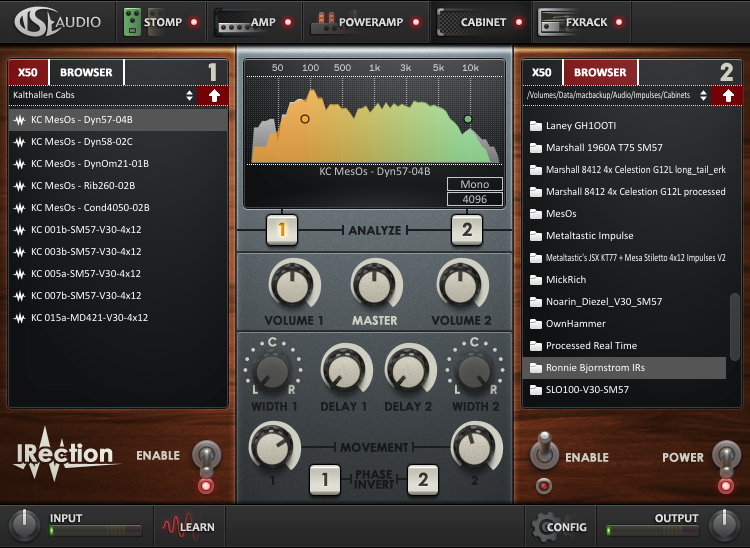Open MickRich folder

click(x=624, y=280)
